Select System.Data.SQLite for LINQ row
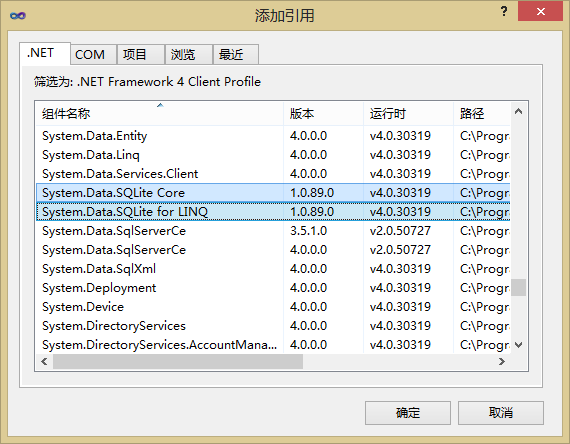Screen dimensions: 570x444 point(273,212)
